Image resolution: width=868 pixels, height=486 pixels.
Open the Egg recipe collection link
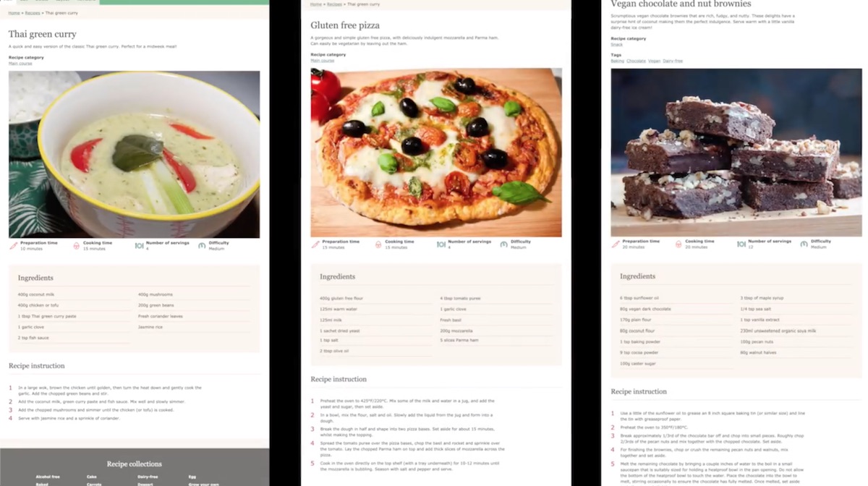[192, 477]
